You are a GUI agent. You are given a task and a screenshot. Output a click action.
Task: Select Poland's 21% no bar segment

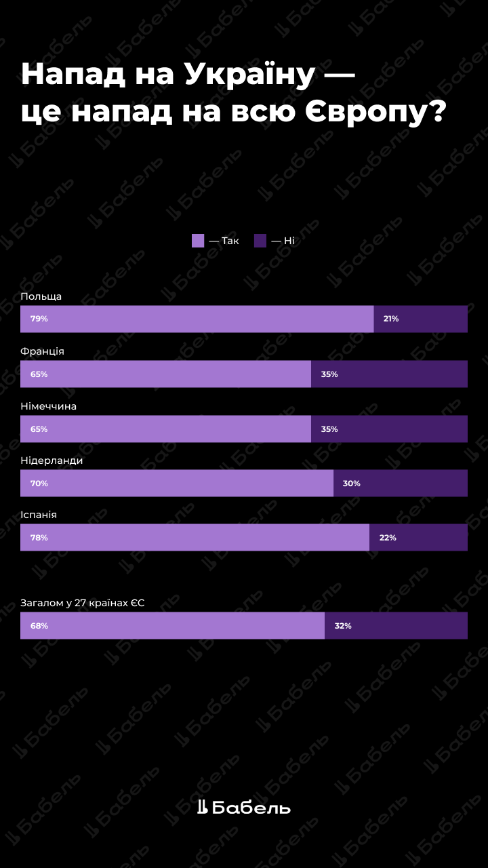420,319
